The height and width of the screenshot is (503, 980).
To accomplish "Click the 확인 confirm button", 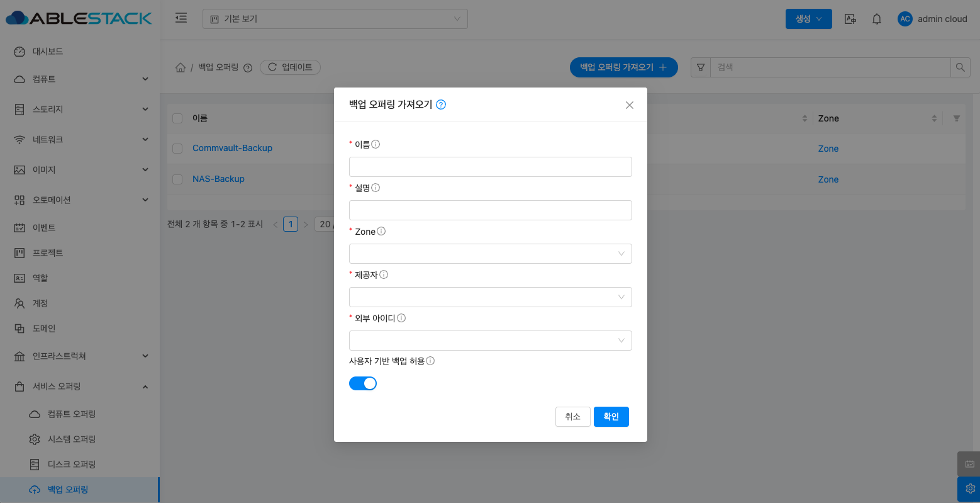I will [x=611, y=417].
